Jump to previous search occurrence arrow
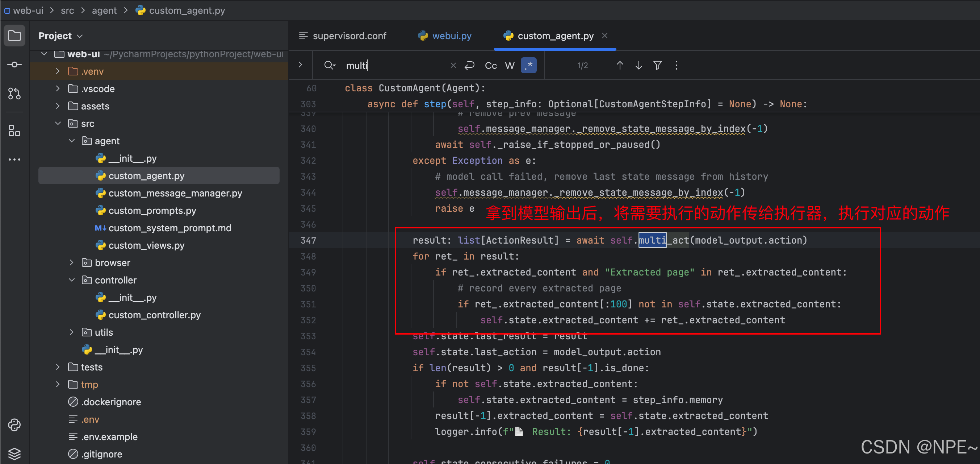Image resolution: width=980 pixels, height=464 pixels. pos(620,66)
